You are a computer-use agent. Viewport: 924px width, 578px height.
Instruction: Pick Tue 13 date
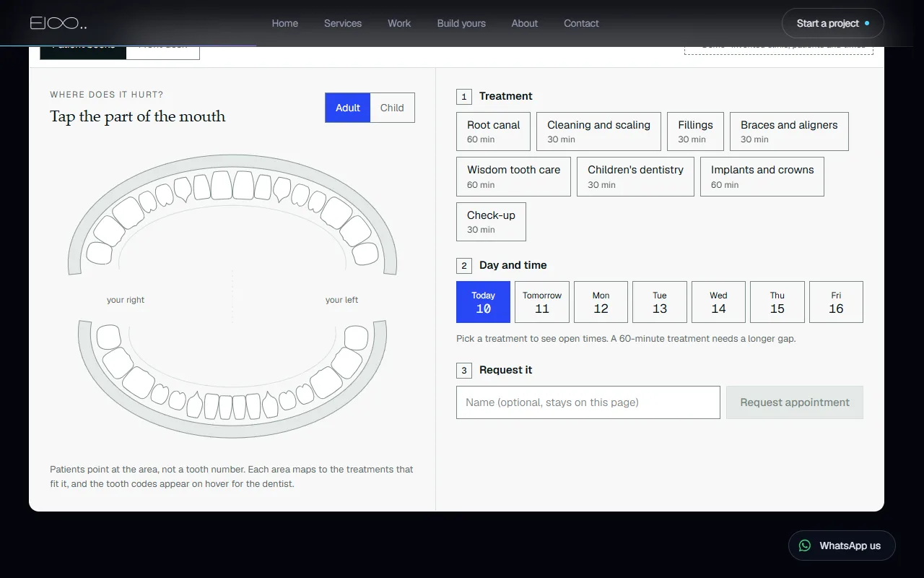click(x=660, y=302)
